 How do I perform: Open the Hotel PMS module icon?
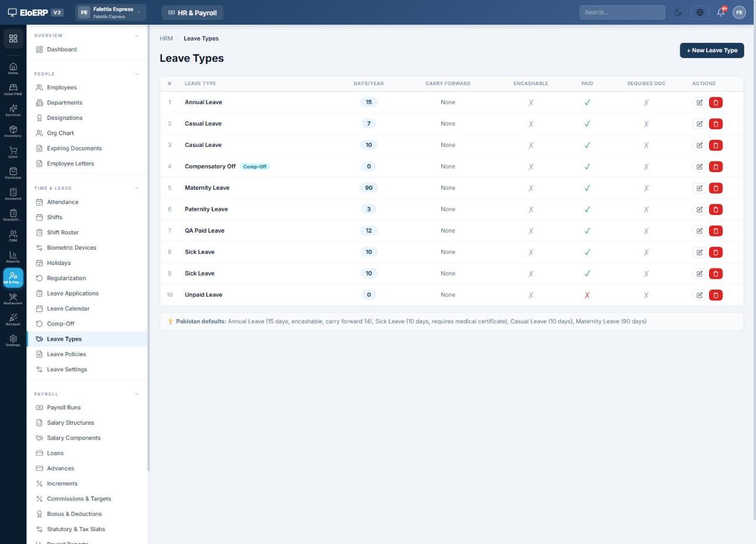pos(13,89)
